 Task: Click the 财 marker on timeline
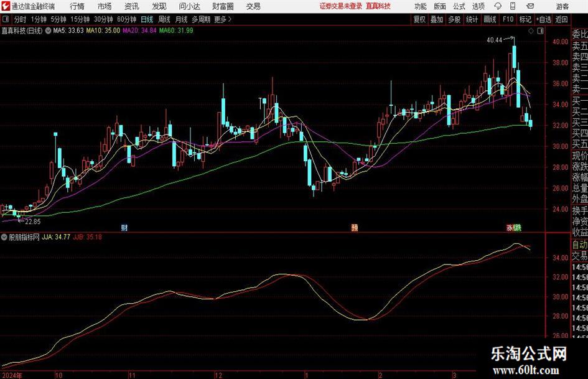click(124, 228)
